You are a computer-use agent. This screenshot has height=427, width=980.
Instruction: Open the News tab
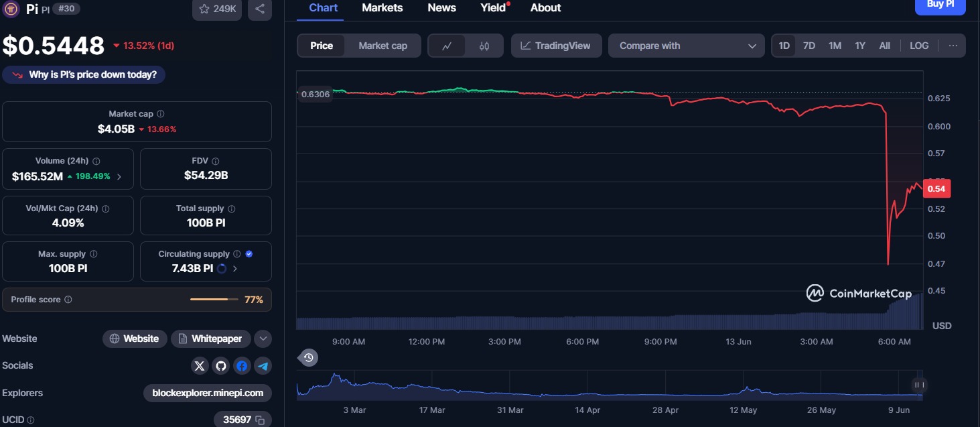442,8
